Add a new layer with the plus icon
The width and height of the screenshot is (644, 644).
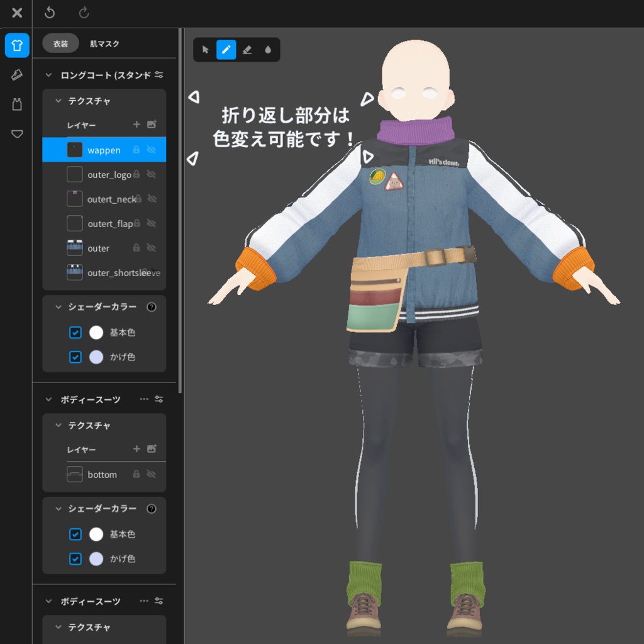tap(136, 125)
